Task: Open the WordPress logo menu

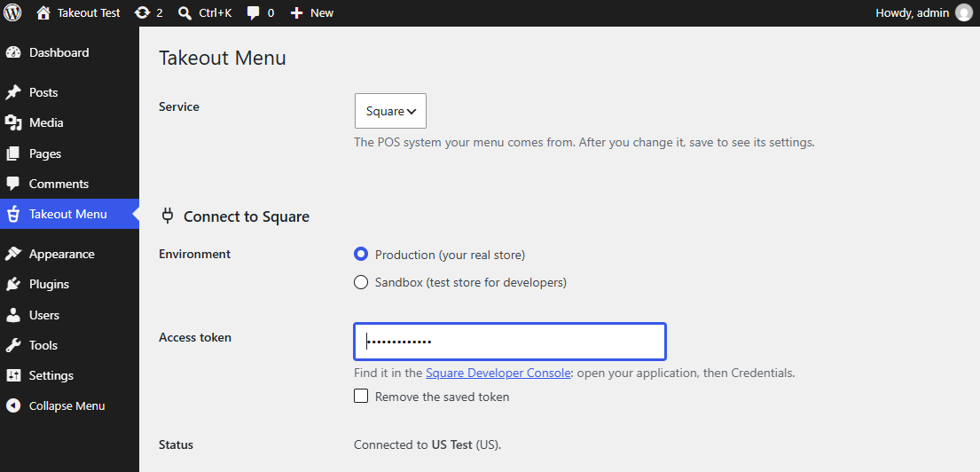Action: 12,12
